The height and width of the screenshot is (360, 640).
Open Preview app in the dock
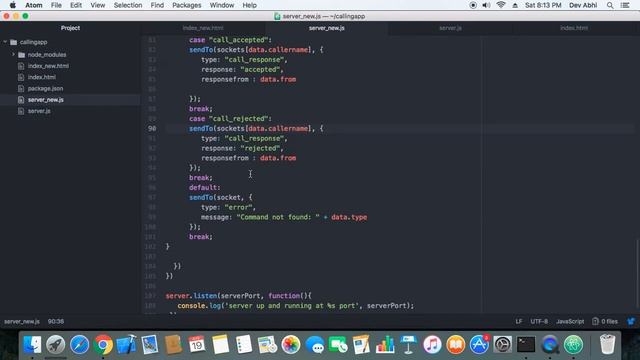[150, 345]
